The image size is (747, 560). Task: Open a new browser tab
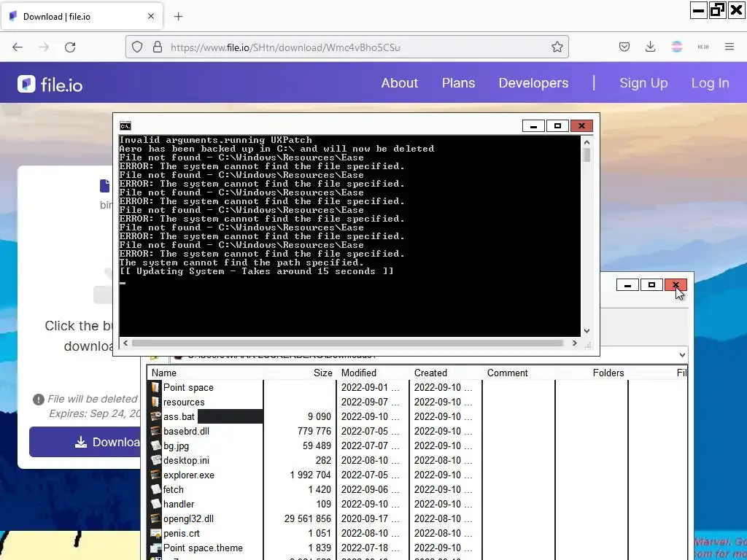(x=178, y=17)
